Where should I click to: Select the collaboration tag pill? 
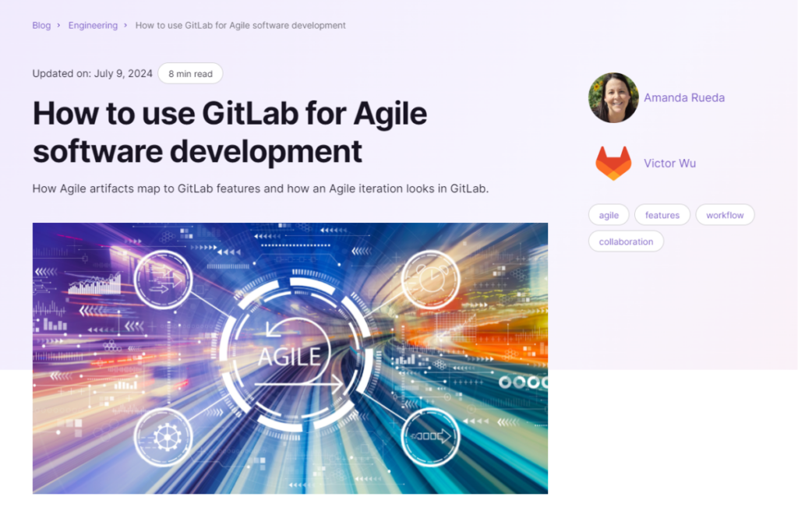click(626, 241)
